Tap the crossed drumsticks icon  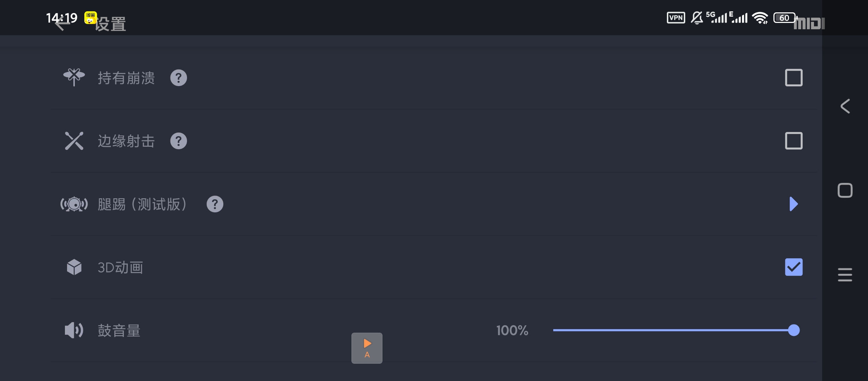[74, 141]
